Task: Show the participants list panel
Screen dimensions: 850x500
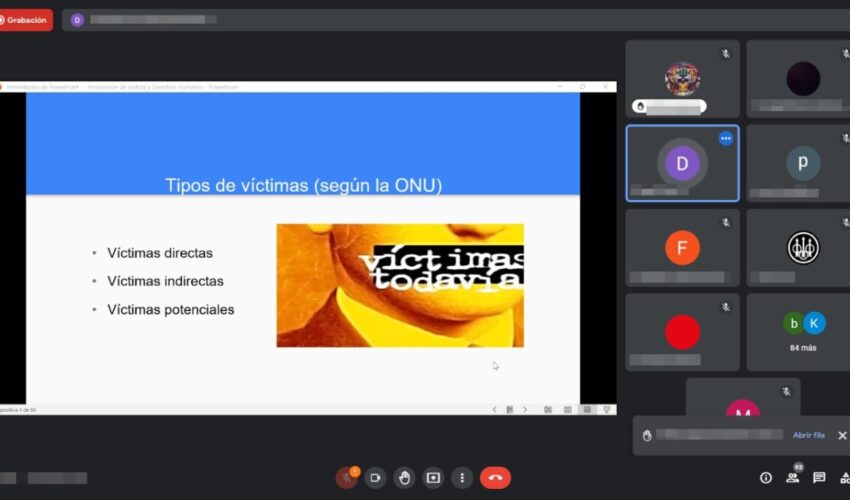Action: click(x=792, y=478)
